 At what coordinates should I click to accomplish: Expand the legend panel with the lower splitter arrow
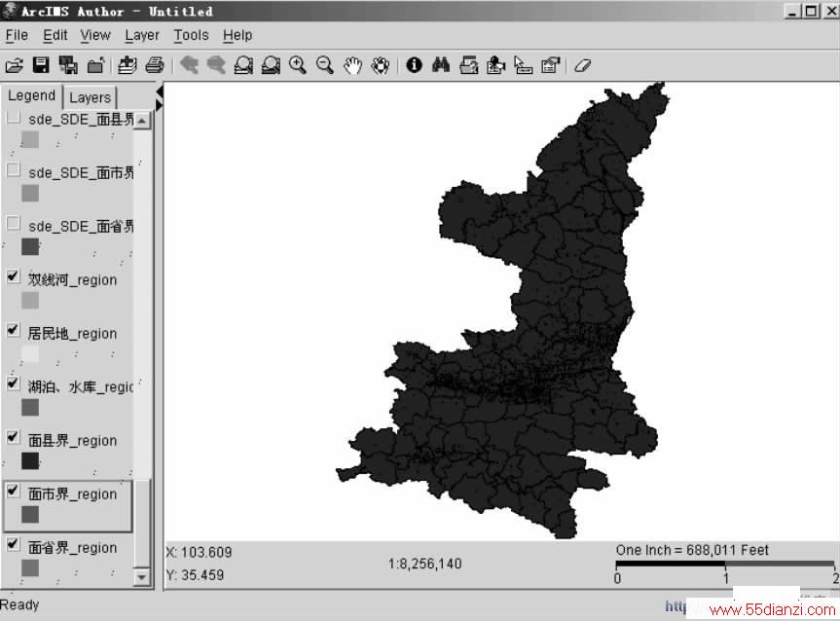[159, 104]
